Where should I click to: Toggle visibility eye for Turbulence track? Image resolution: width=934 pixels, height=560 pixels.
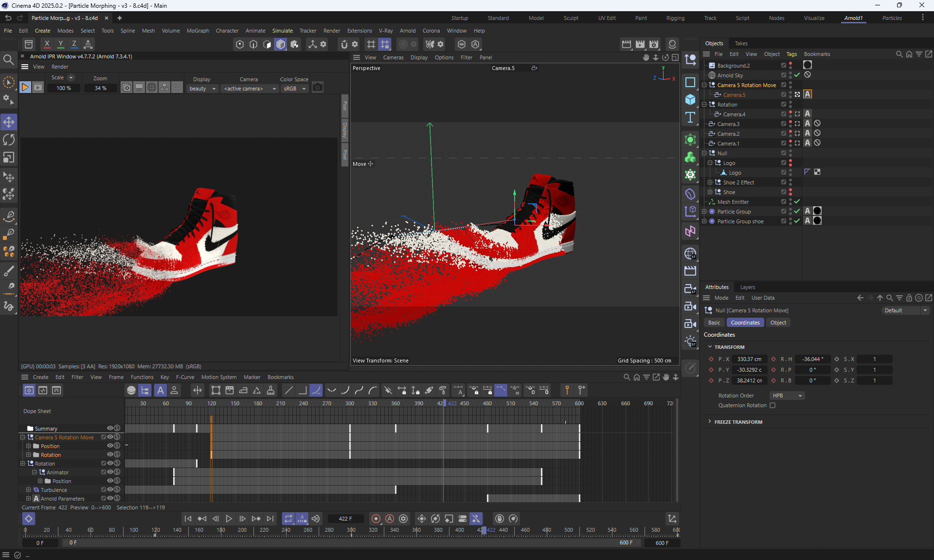point(110,489)
